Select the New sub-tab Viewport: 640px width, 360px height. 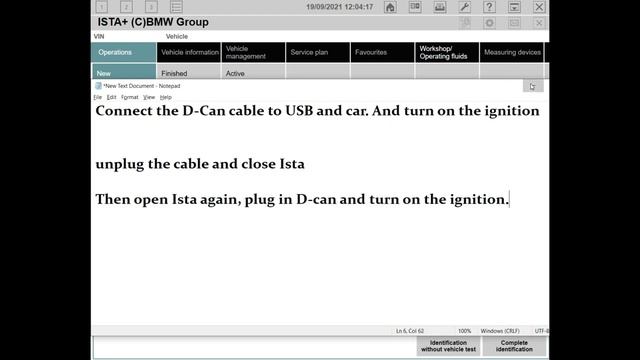coord(124,72)
